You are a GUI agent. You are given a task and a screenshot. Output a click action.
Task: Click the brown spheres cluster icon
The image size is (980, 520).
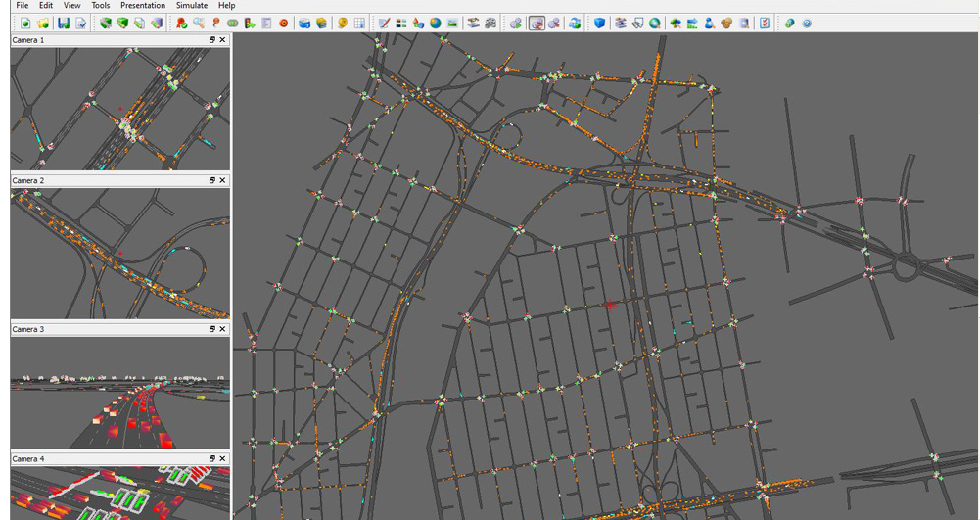[x=726, y=24]
